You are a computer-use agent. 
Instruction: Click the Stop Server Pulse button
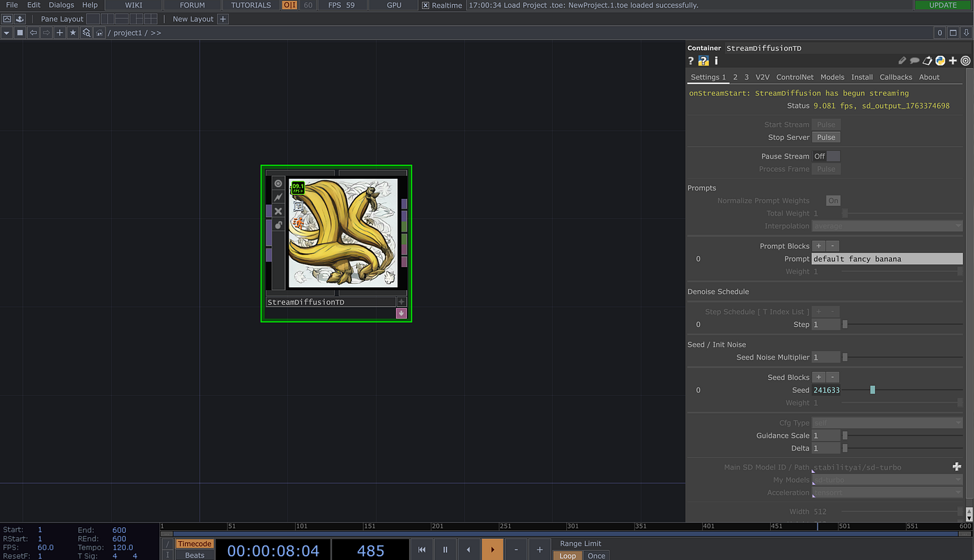827,137
